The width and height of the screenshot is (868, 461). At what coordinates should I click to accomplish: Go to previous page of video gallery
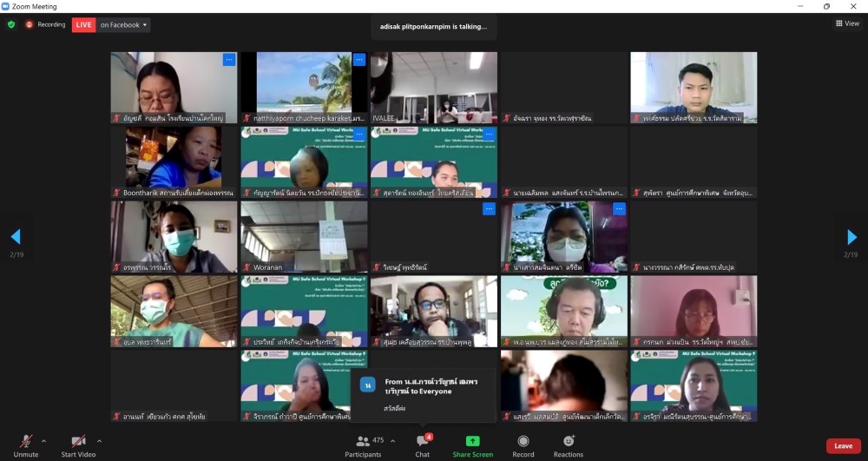(15, 237)
